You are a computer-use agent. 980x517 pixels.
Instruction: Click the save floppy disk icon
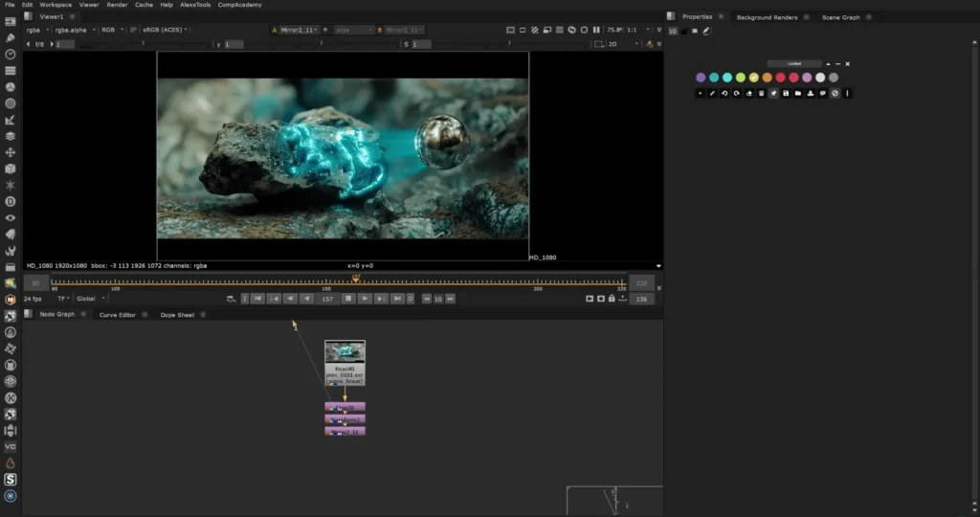click(786, 93)
